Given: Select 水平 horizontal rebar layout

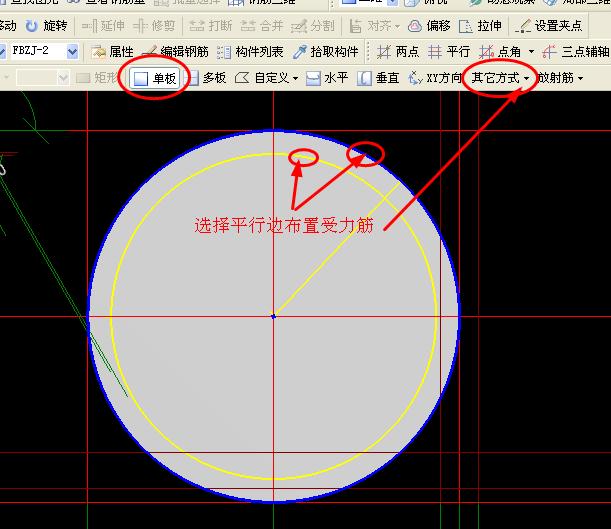Looking at the screenshot, I should 327,78.
